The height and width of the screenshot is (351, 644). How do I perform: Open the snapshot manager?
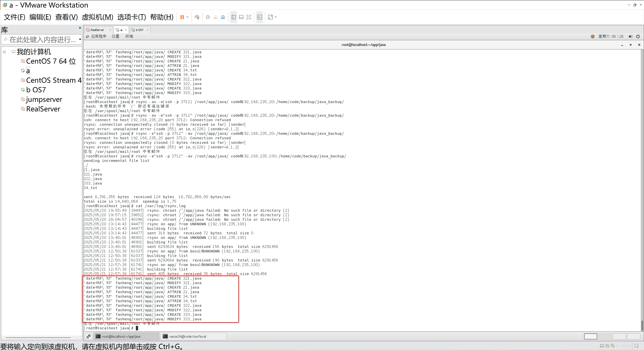223,17
